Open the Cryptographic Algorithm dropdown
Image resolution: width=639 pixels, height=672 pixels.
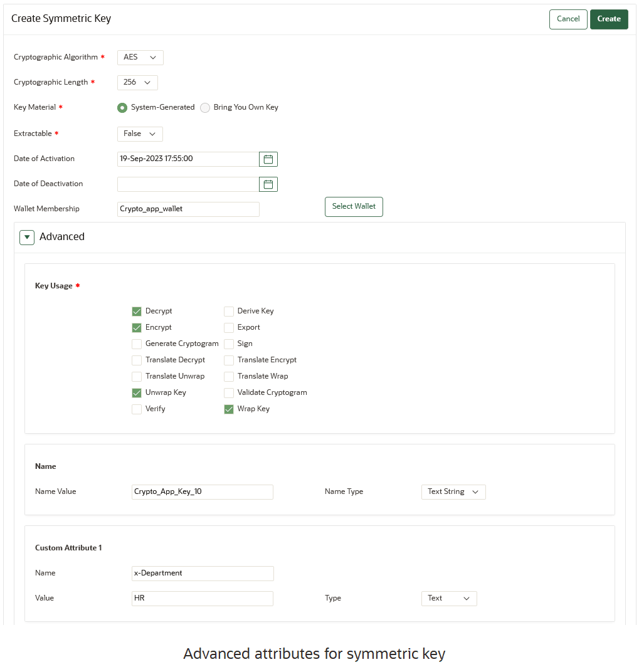tap(140, 57)
